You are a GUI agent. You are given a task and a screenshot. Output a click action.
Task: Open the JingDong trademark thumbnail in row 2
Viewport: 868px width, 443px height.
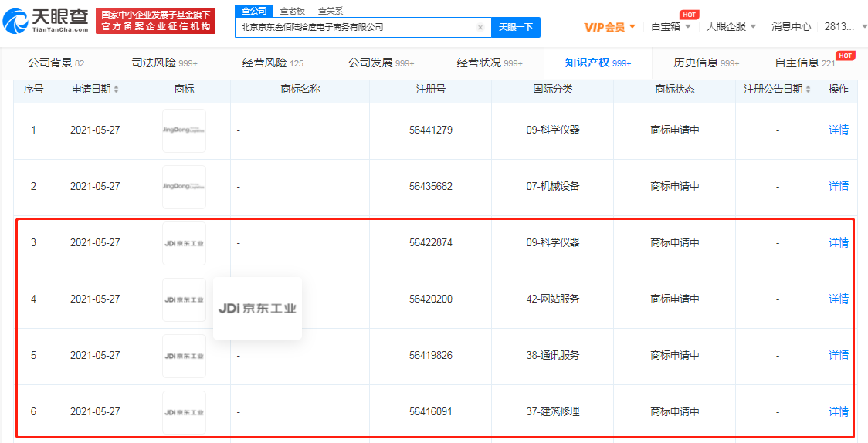tap(185, 187)
